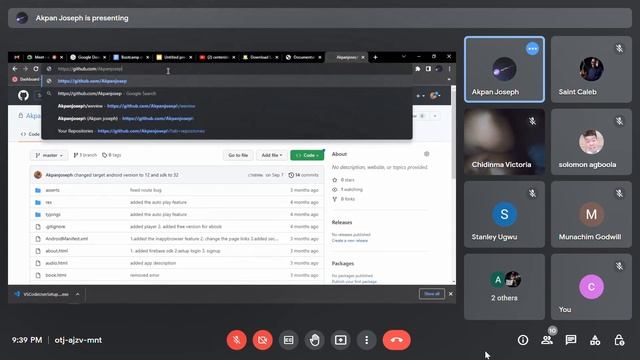Image resolution: width=640 pixels, height=360 pixels.
Task: Unmute the microphone in Meet controls
Action: tap(237, 340)
